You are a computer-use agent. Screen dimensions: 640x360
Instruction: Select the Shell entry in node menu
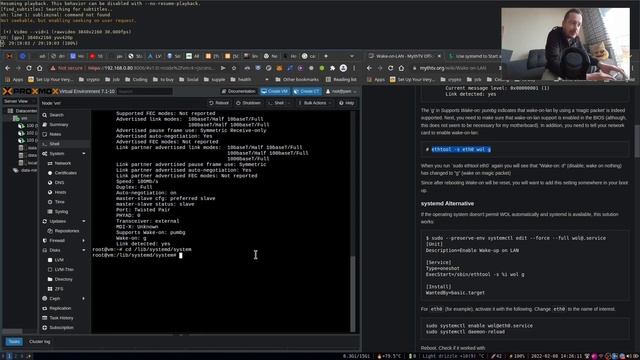coord(54,144)
